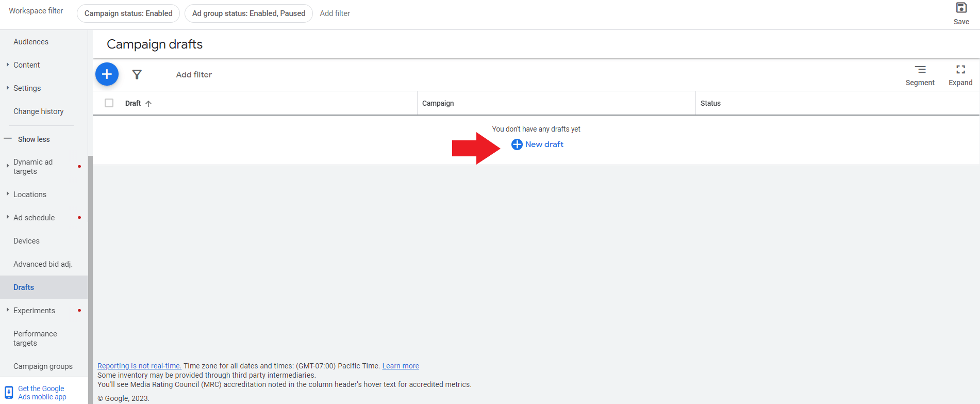Expand the Content sidebar section

8,65
